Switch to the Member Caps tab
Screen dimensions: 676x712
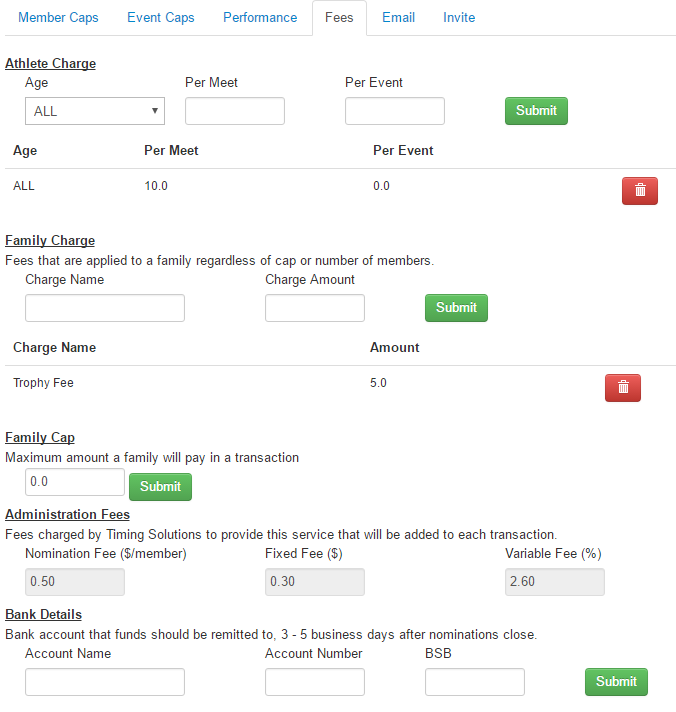pyautogui.click(x=58, y=17)
